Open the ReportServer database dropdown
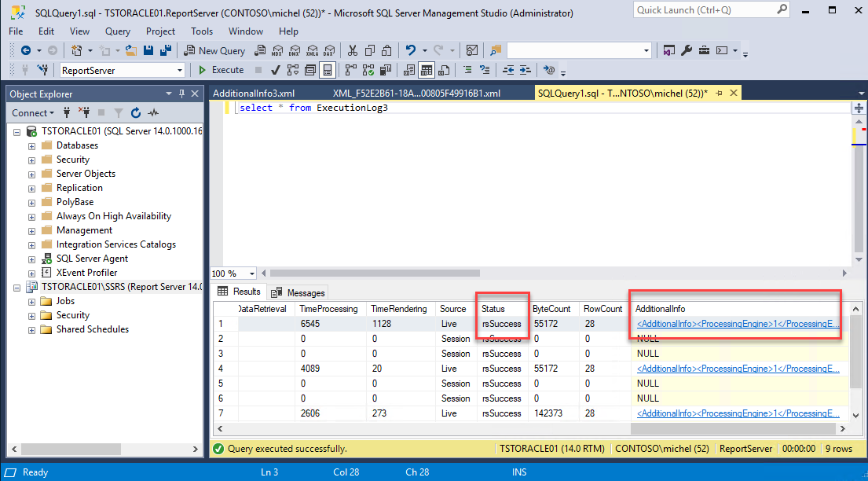The width and height of the screenshot is (868, 481). [x=179, y=70]
